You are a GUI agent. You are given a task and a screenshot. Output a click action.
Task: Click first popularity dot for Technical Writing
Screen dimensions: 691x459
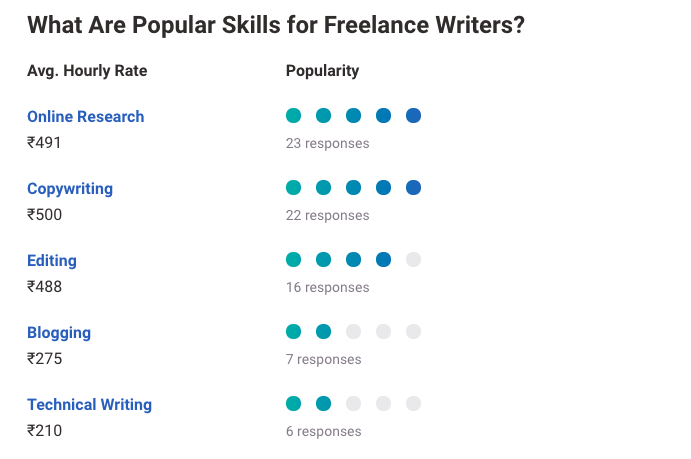coord(293,404)
